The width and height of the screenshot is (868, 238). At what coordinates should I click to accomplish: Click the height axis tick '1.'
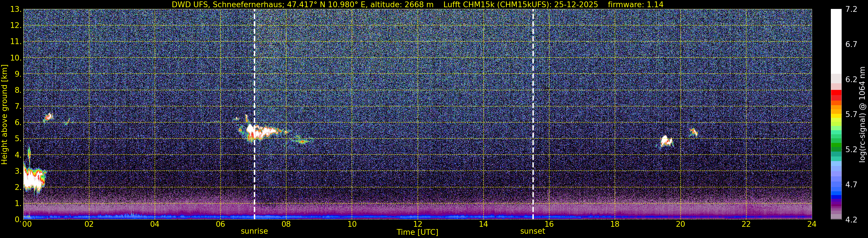pos(18,204)
